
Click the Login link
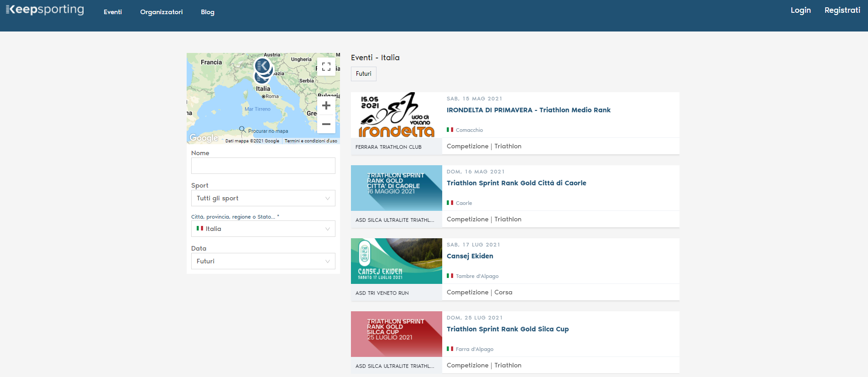800,10
